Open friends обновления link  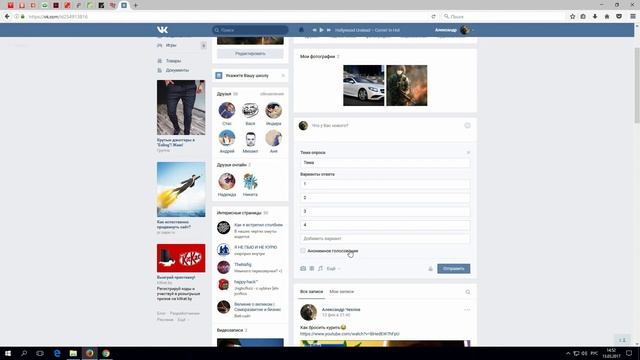point(272,94)
